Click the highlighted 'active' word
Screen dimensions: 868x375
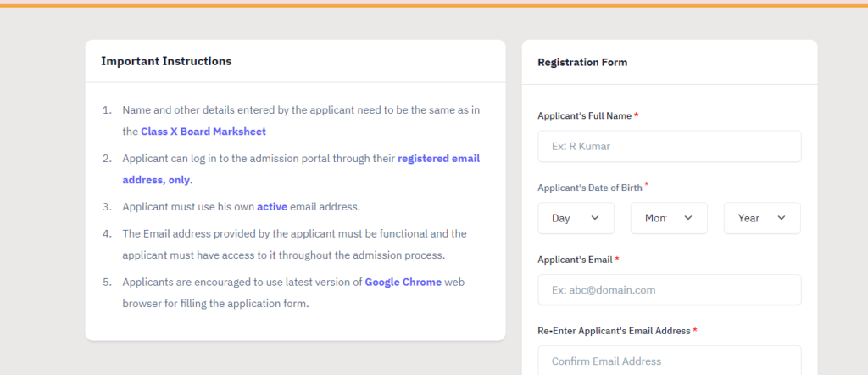[x=272, y=207]
